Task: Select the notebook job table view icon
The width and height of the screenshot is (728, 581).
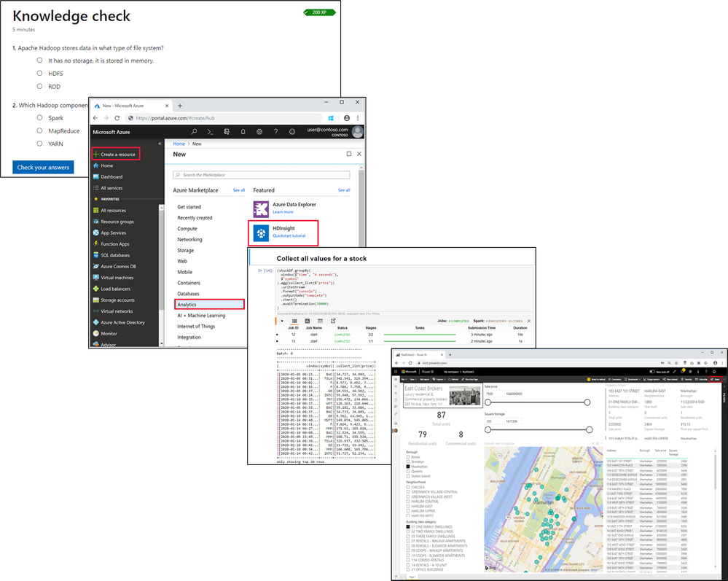Action: click(x=294, y=321)
